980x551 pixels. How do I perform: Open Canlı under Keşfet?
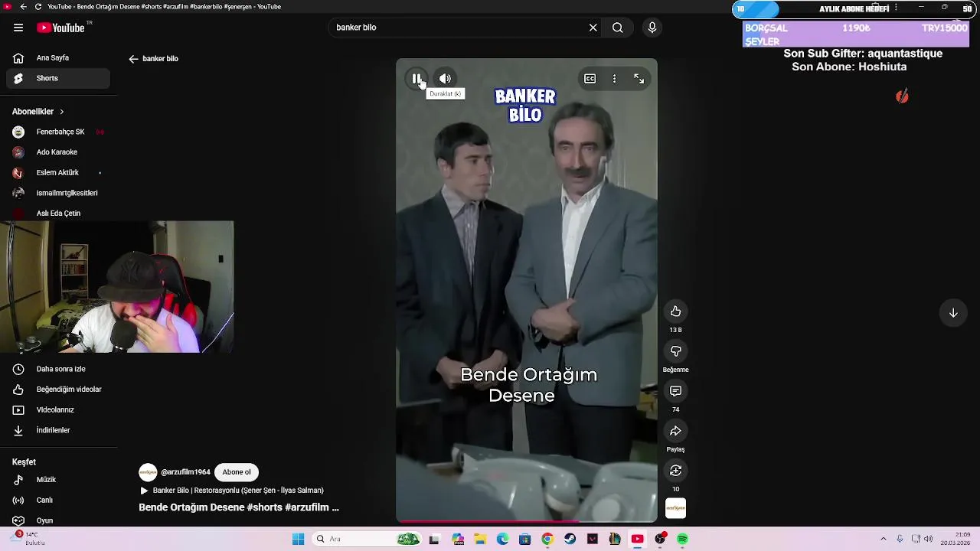pyautogui.click(x=58, y=500)
